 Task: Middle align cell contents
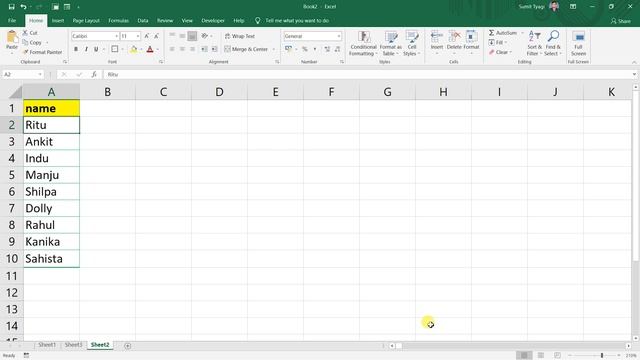click(182, 36)
